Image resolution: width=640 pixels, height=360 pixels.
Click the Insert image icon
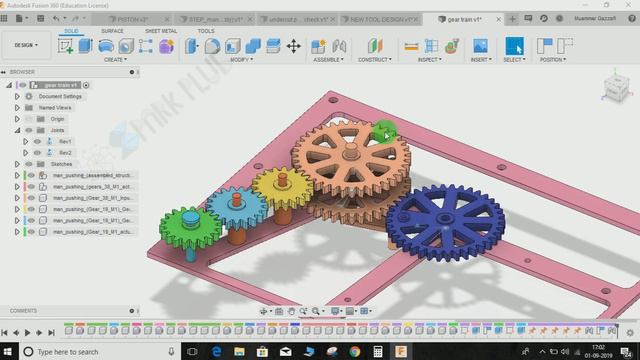(x=480, y=46)
